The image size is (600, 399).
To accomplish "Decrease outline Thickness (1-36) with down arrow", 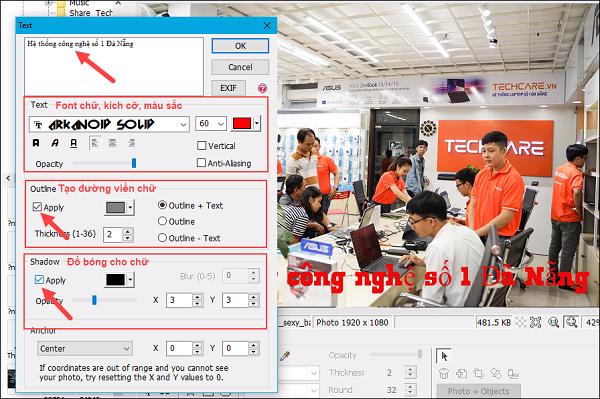I will [128, 238].
